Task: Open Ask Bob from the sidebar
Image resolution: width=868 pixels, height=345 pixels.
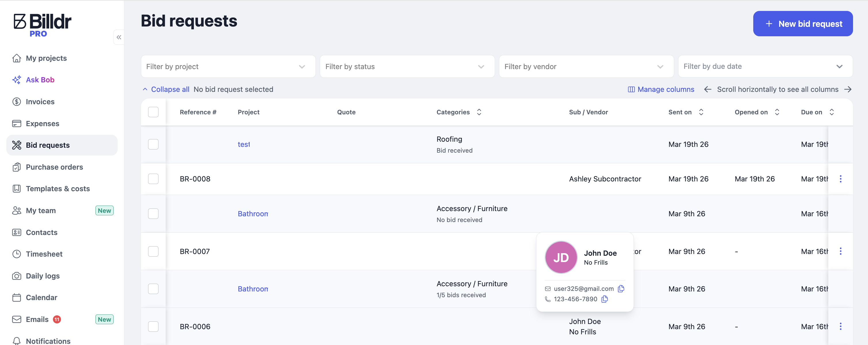Action: [40, 80]
